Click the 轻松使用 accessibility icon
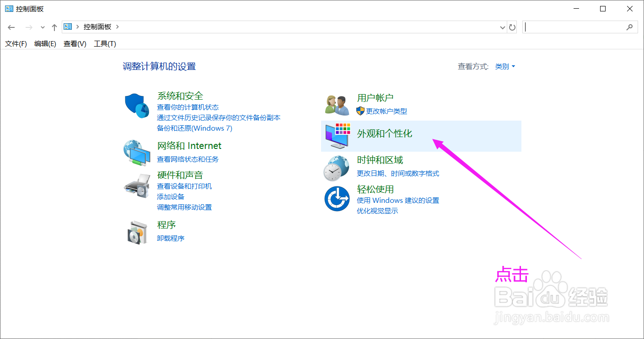The height and width of the screenshot is (339, 644). (x=337, y=198)
